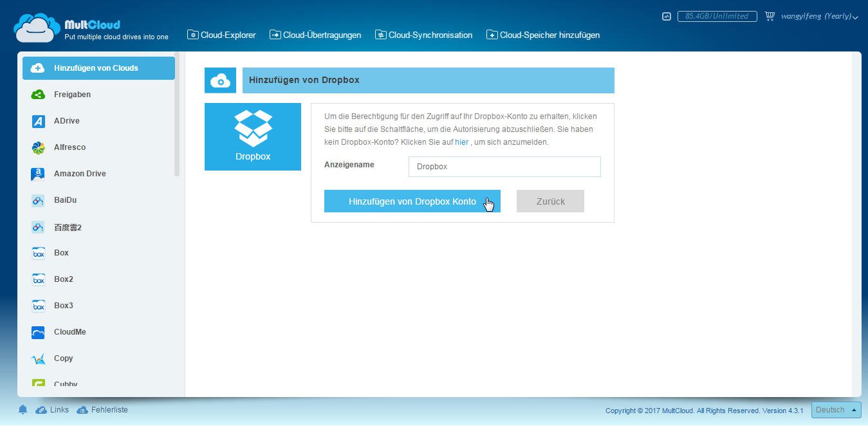The image size is (868, 426).
Task: Click the Box icon in sidebar
Action: 38,253
